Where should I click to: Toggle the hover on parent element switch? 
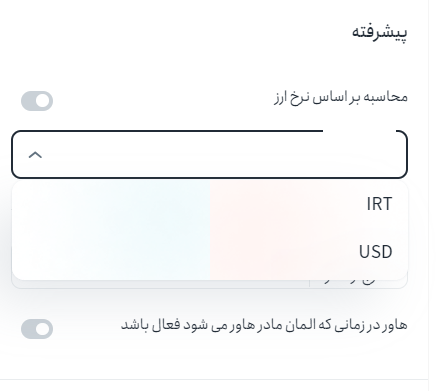[37, 329]
